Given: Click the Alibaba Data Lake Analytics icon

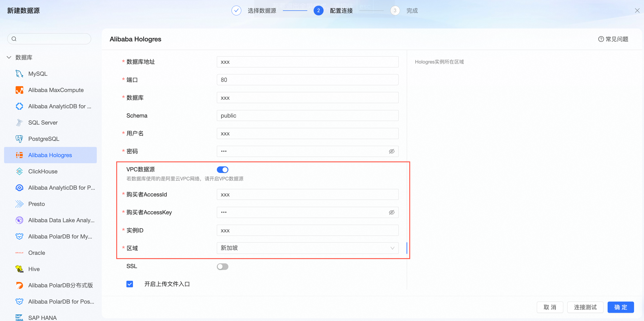Looking at the screenshot, I should pyautogui.click(x=19, y=220).
